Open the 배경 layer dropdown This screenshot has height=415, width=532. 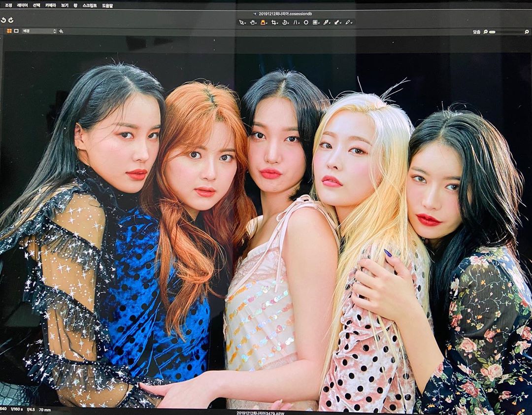point(39,31)
